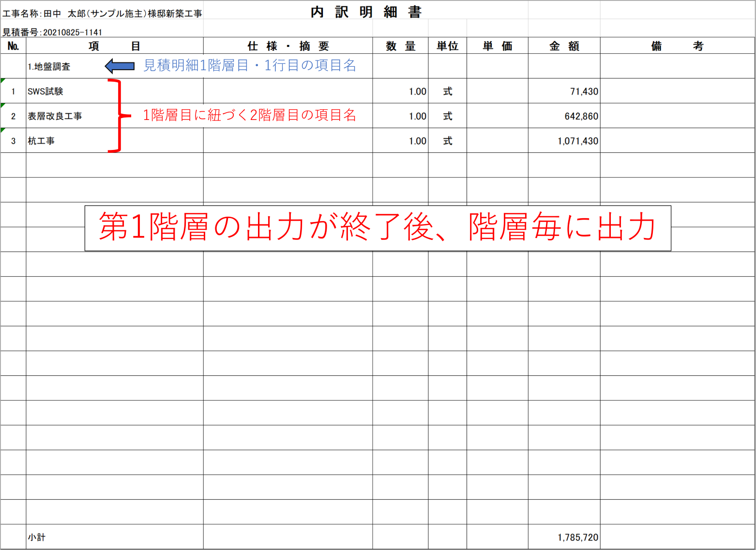Image resolution: width=756 pixels, height=550 pixels.
Task: Select the SWS試験 item cell
Action: tap(45, 91)
